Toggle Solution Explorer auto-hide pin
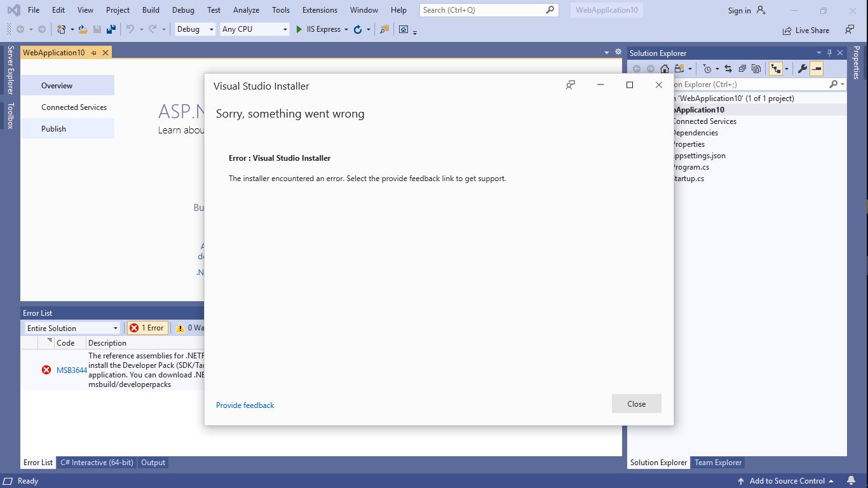 pos(829,53)
